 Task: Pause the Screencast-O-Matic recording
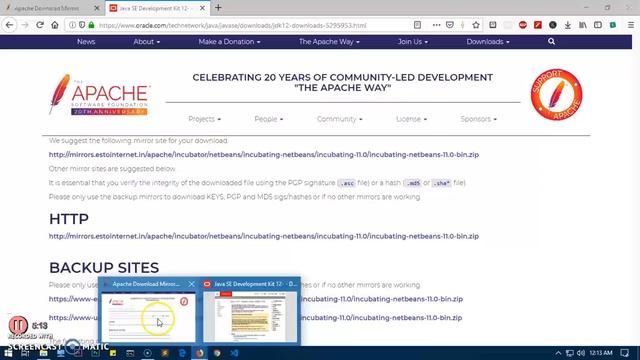pos(18,325)
